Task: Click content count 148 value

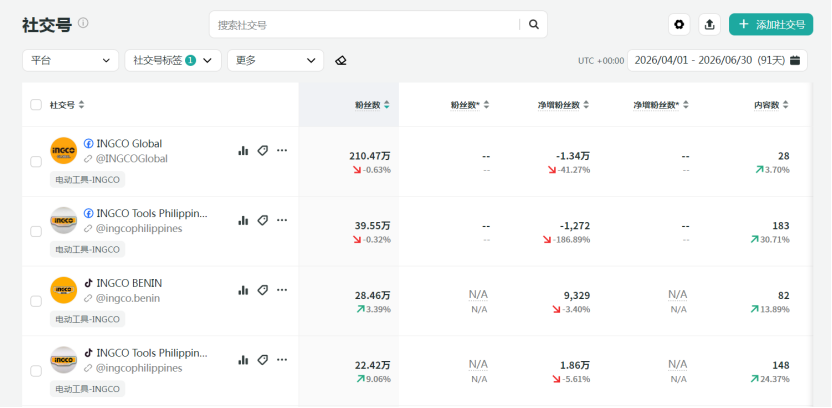Action: [x=781, y=366]
